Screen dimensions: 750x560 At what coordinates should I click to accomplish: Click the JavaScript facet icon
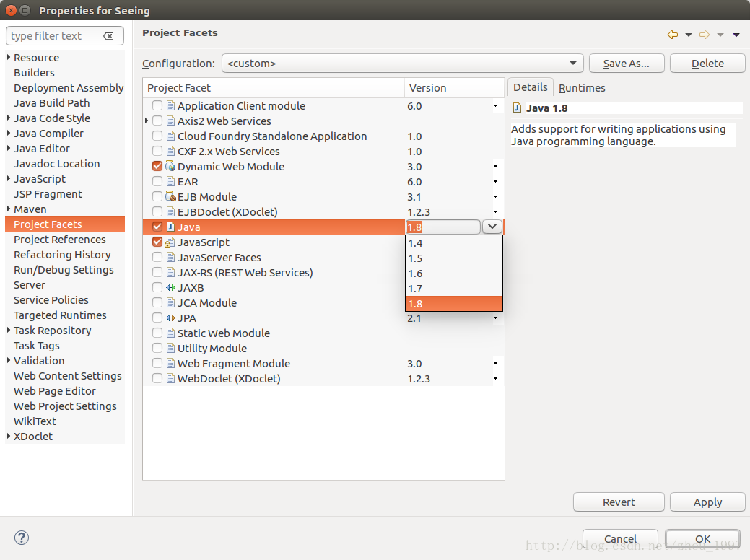170,242
